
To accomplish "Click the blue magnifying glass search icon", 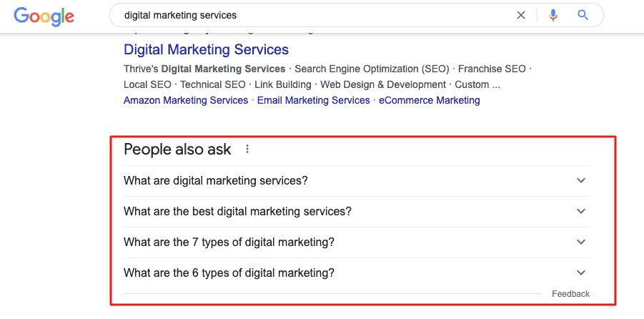I will click(583, 15).
